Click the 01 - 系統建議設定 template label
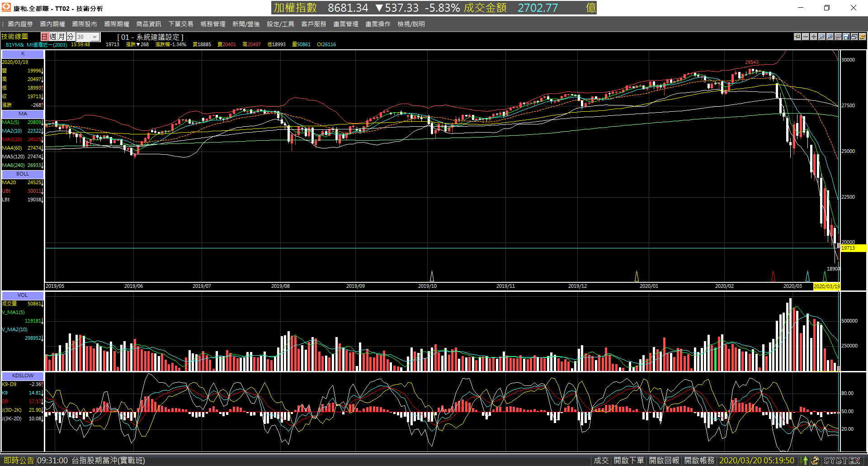 coord(151,37)
